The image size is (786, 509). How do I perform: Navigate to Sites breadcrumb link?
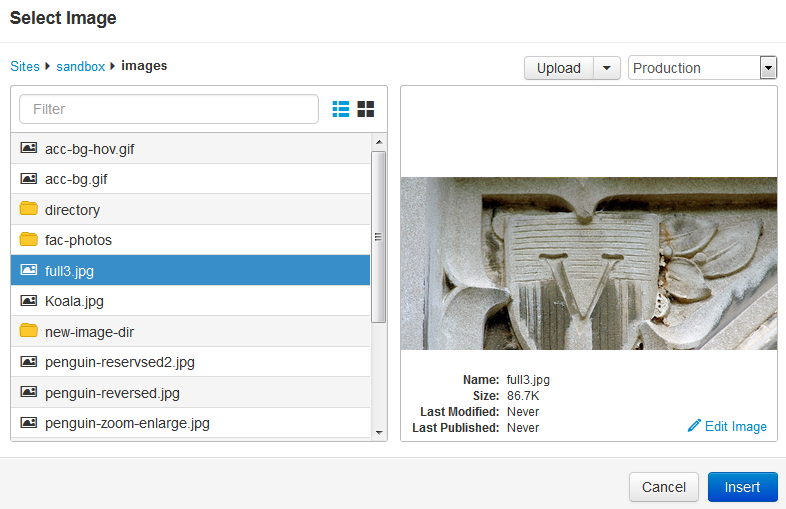[25, 66]
